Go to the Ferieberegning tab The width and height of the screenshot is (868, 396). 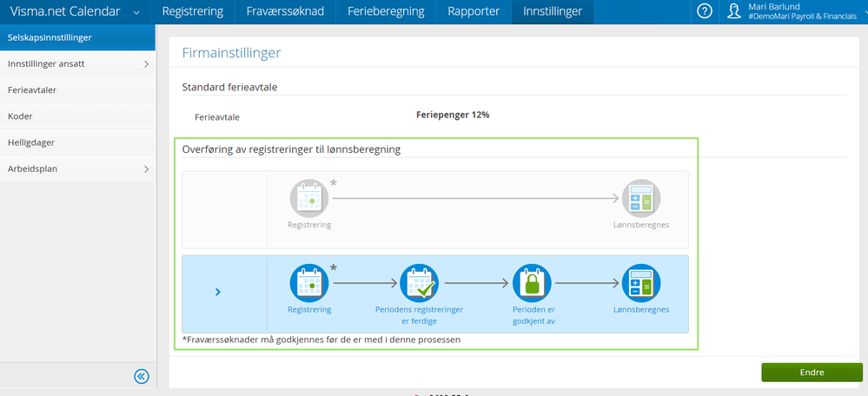[386, 11]
